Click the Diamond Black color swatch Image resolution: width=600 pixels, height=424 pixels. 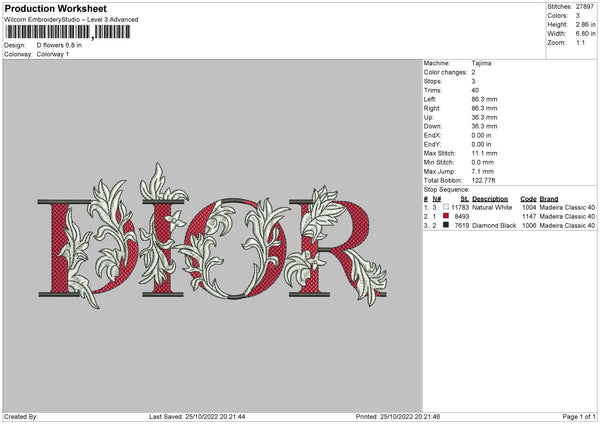pyautogui.click(x=446, y=225)
